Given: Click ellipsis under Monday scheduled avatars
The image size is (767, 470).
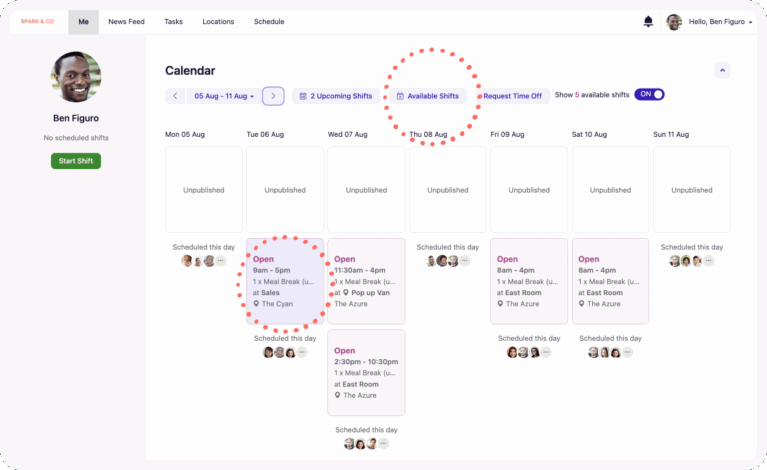Looking at the screenshot, I should coord(221,261).
